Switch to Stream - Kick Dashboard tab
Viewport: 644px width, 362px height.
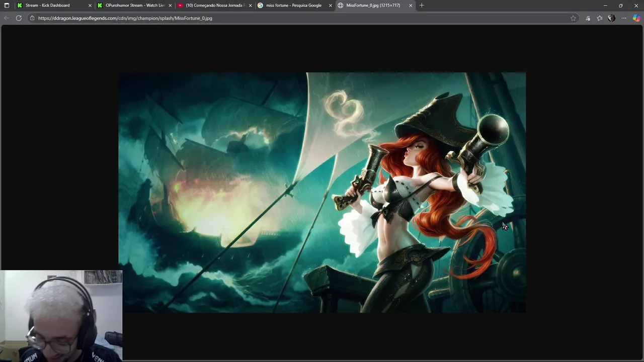(54, 6)
